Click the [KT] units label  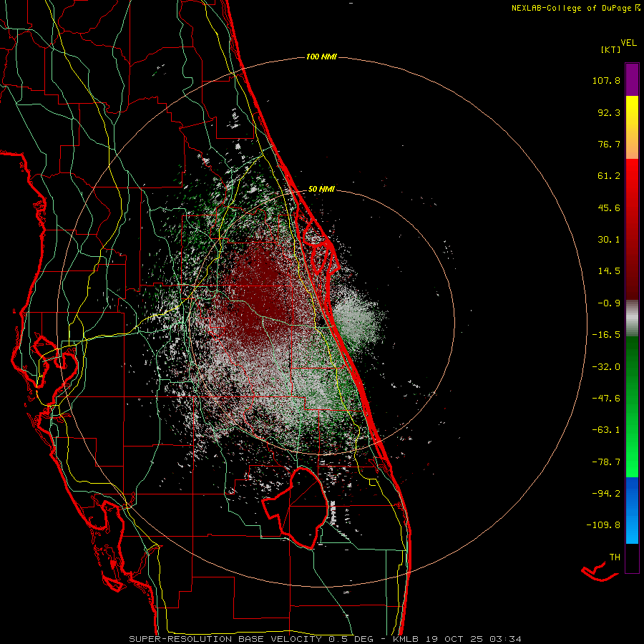pos(611,49)
